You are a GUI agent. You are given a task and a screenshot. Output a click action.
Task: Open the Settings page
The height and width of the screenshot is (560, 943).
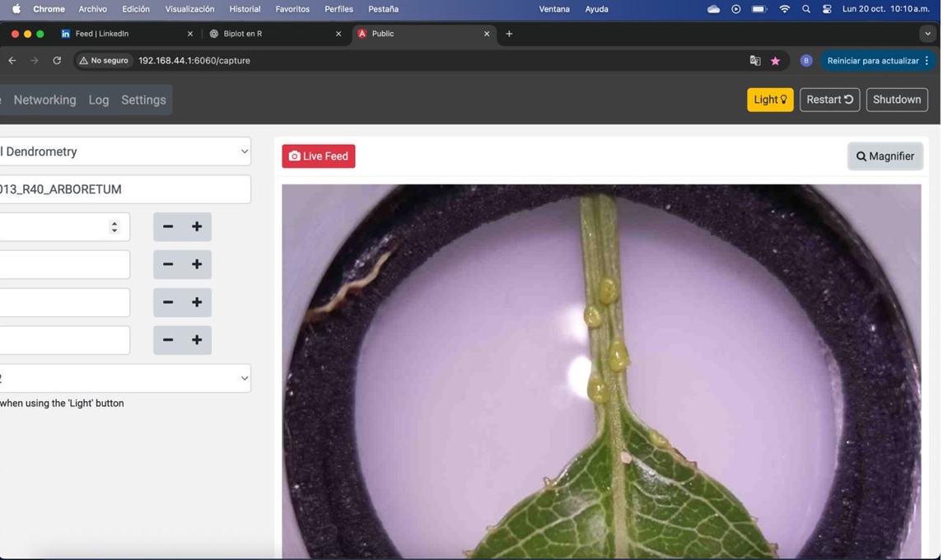(143, 100)
